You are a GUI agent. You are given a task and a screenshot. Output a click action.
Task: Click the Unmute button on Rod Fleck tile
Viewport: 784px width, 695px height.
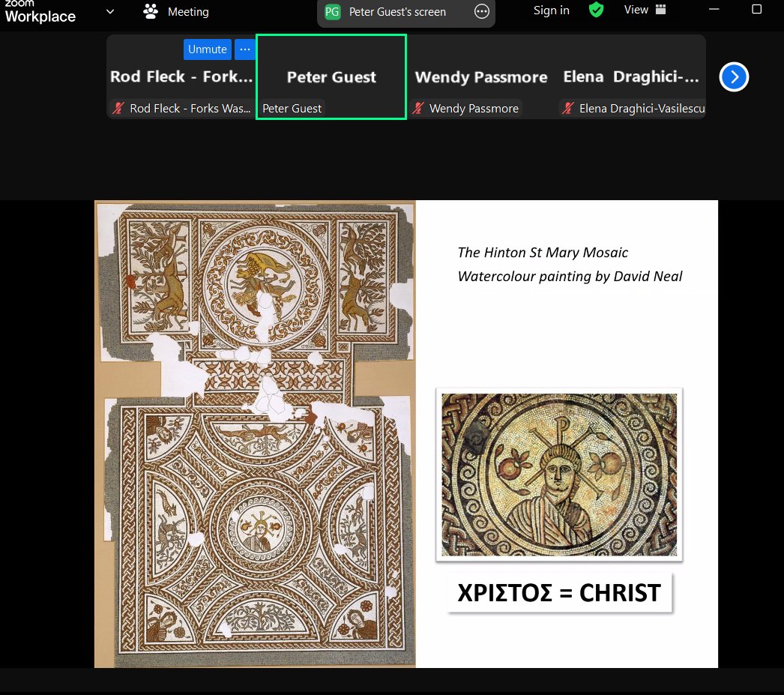click(x=207, y=49)
